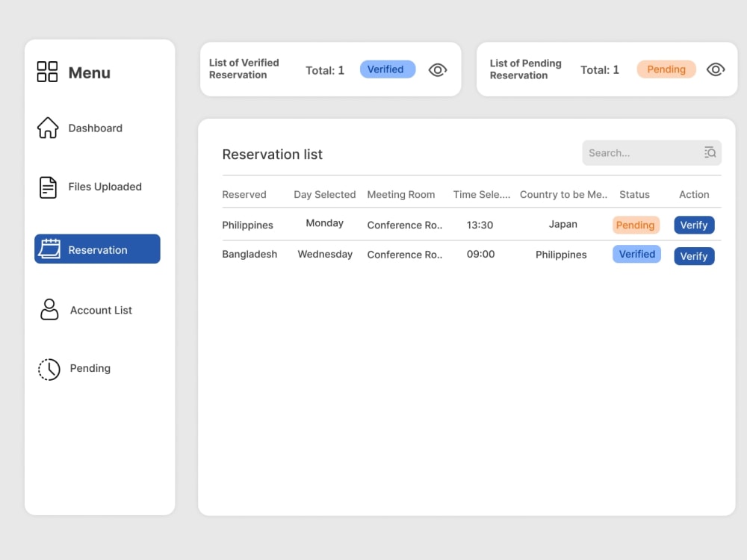Click the Japan country cell

coord(562,224)
